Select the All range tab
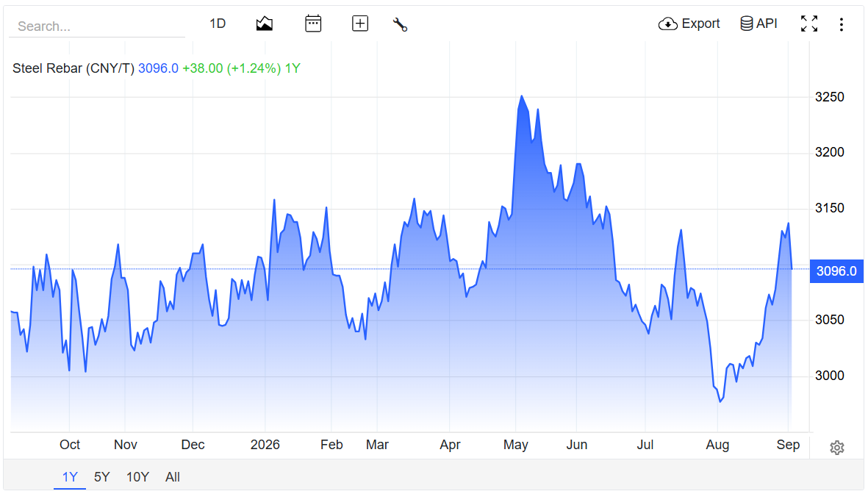868x494 pixels. [173, 477]
